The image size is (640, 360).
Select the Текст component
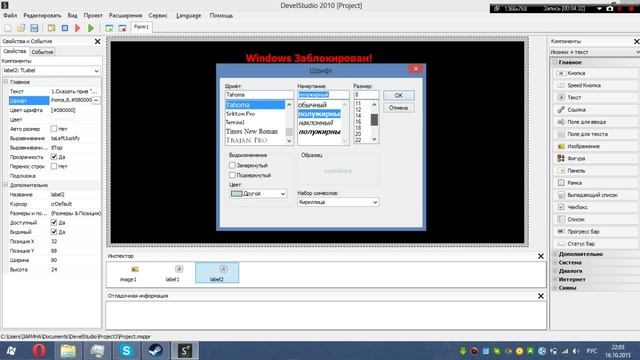pos(595,98)
